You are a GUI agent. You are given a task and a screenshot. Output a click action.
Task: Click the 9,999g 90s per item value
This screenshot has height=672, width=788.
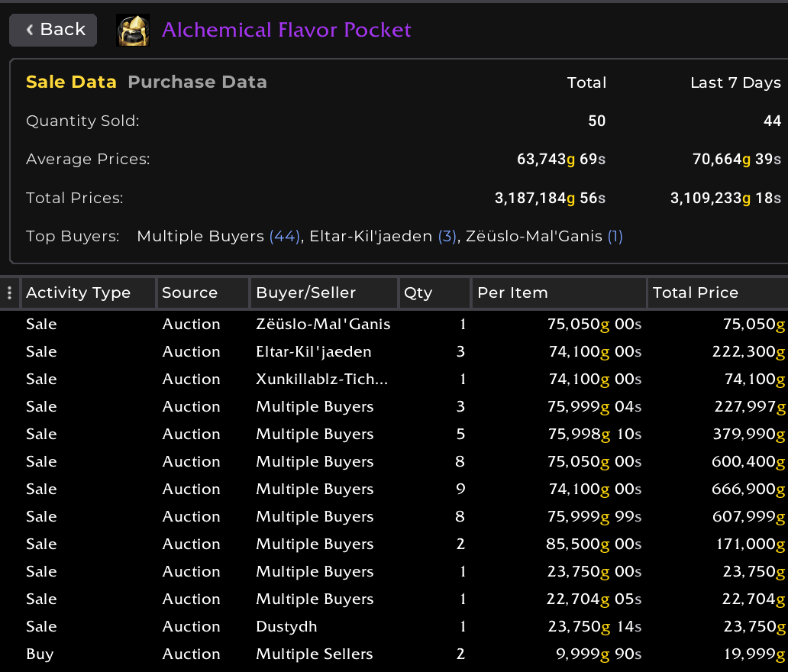599,654
